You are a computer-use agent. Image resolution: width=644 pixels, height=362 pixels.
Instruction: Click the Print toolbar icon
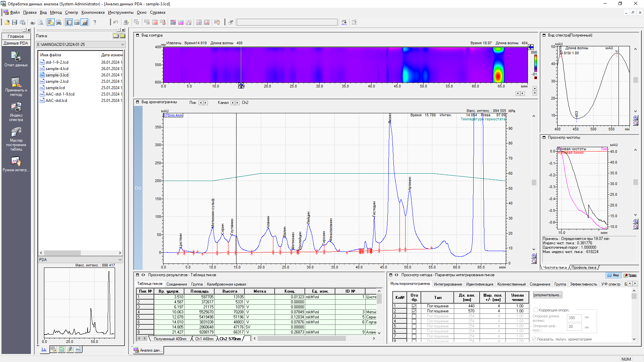point(33,22)
